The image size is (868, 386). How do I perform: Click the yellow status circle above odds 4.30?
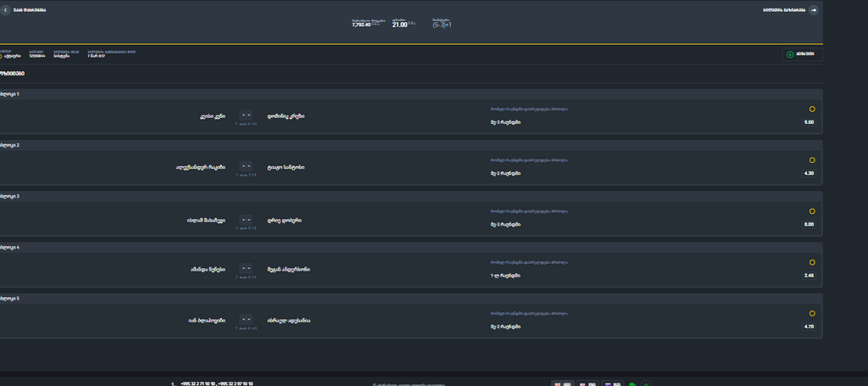point(811,160)
